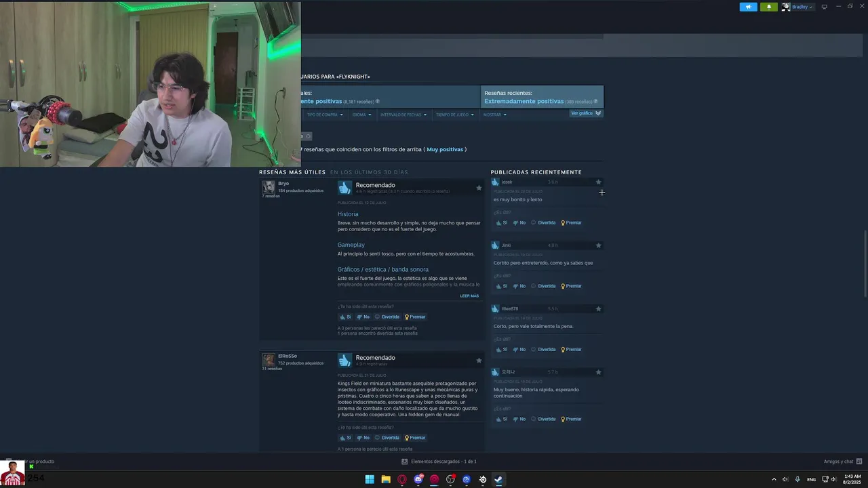The height and width of the screenshot is (488, 868).
Task: Expand the Idioma filter dropdown
Action: pos(361,115)
